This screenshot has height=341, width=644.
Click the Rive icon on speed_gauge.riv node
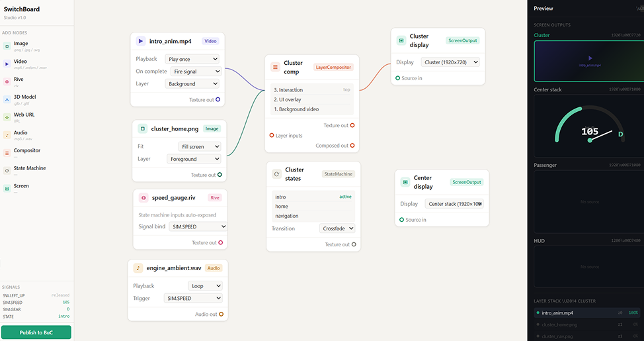pos(143,198)
